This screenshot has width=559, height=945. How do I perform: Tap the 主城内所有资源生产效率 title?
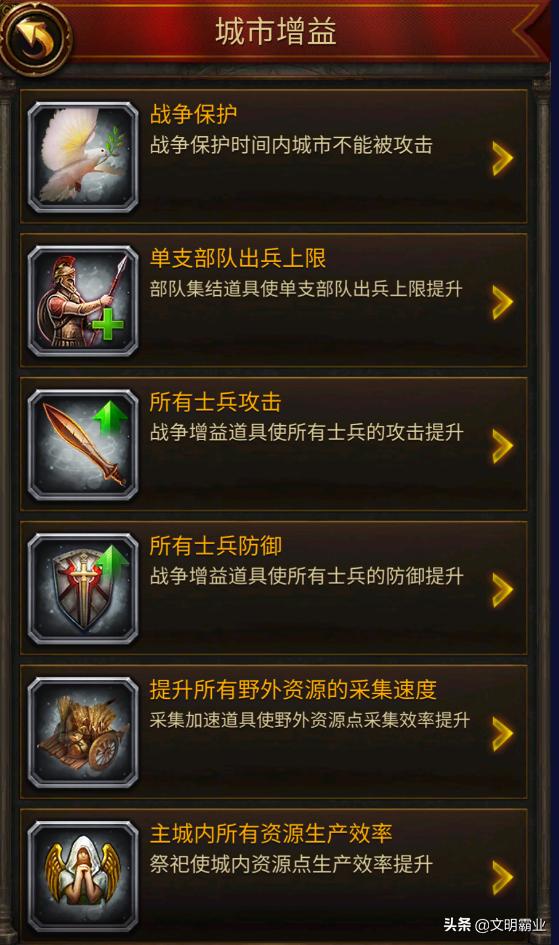[x=271, y=834]
